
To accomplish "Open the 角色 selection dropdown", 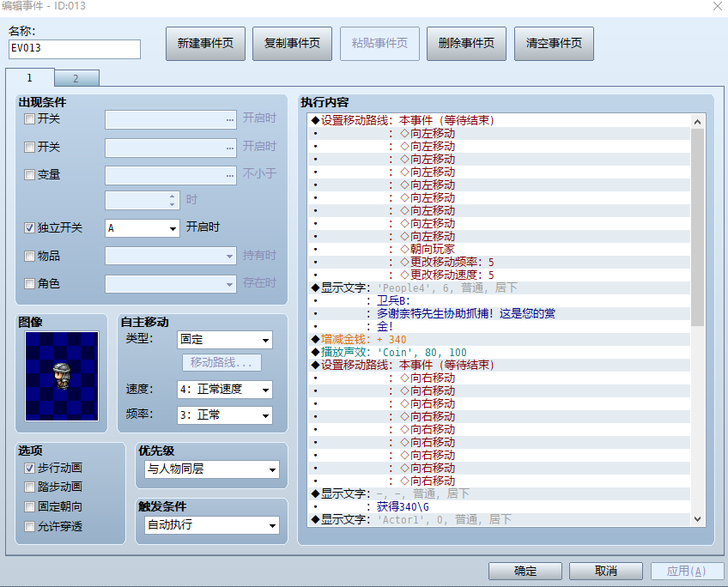I will (x=171, y=284).
